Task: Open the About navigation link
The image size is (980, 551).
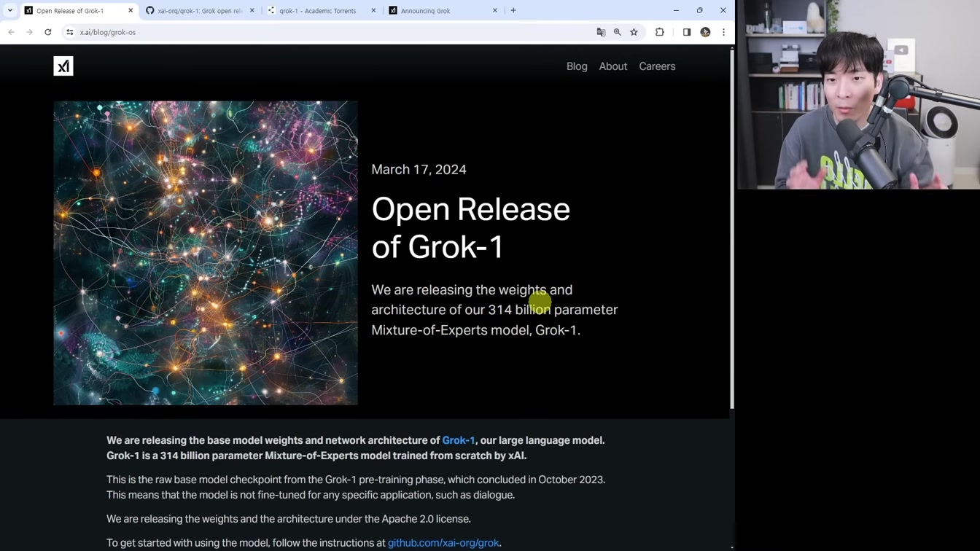Action: (613, 66)
